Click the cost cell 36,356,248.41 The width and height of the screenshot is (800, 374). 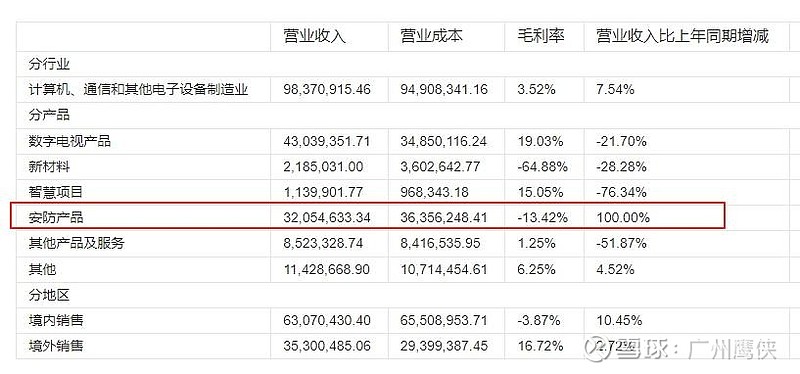444,218
